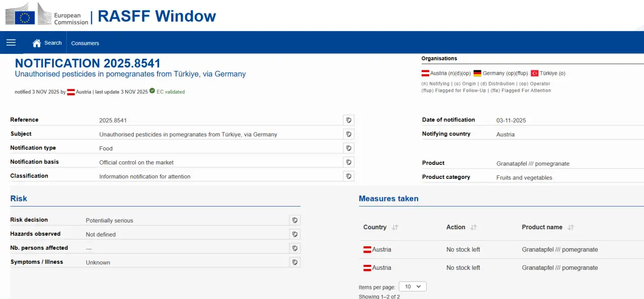Copy the Subject field text
644x299 pixels.
349,134
